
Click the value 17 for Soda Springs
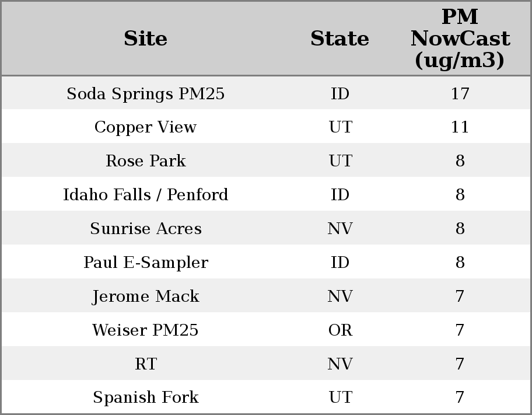click(x=460, y=93)
